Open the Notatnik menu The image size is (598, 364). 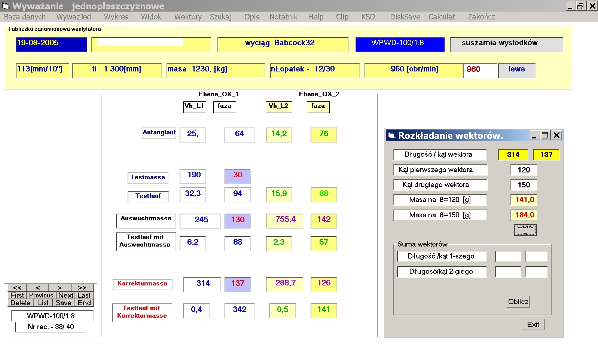(284, 17)
